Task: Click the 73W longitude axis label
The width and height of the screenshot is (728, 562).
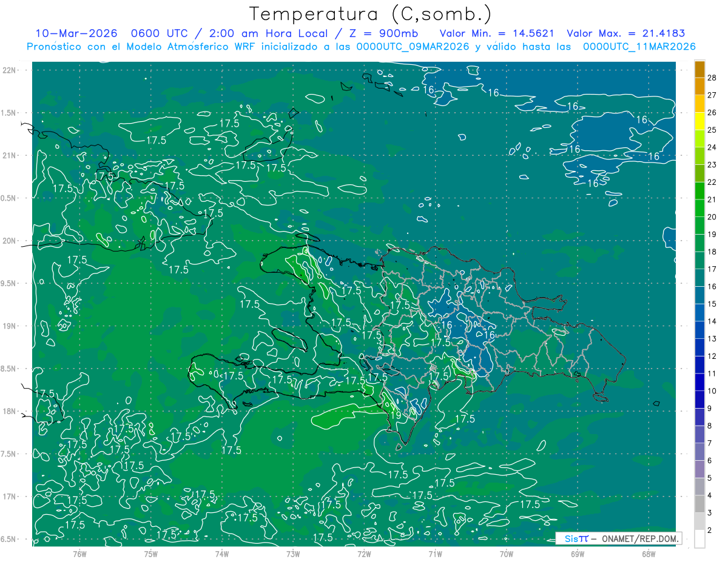Action: point(293,554)
